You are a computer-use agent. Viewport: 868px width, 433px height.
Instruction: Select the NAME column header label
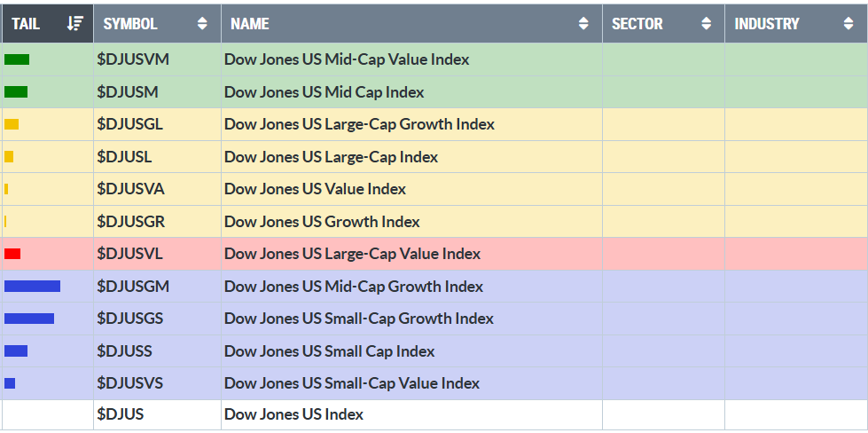250,24
